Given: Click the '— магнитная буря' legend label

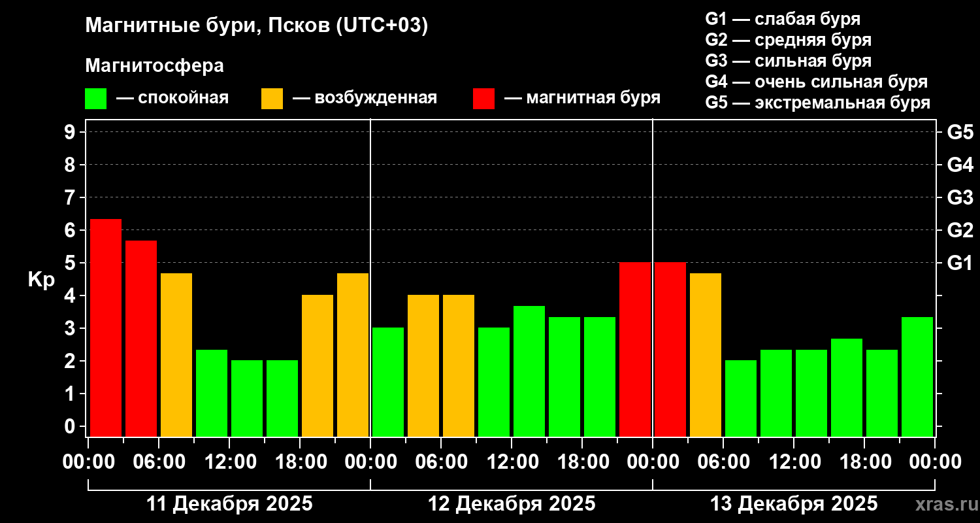Looking at the screenshot, I should tap(582, 98).
